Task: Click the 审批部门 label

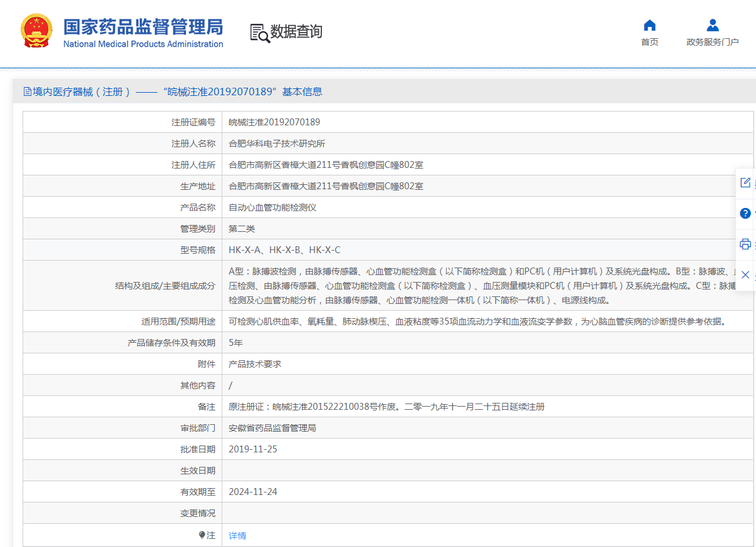Action: point(198,428)
